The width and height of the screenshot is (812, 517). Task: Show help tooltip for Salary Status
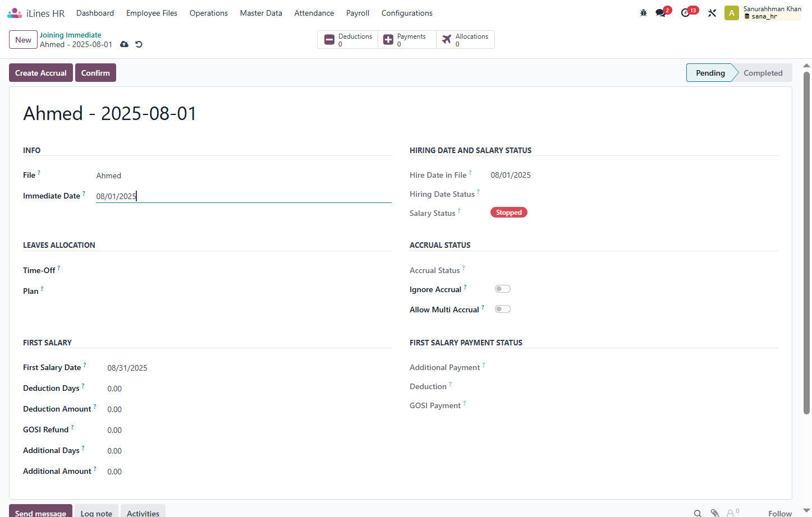459,211
